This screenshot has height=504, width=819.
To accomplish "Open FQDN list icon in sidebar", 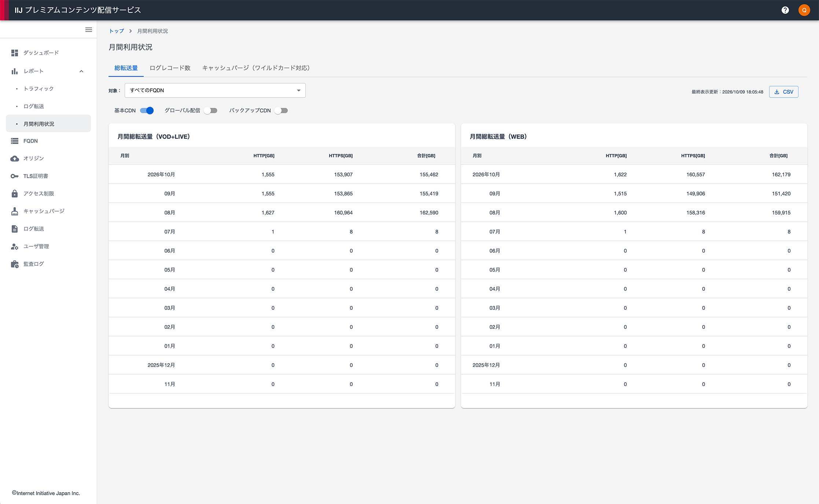I will pos(15,141).
